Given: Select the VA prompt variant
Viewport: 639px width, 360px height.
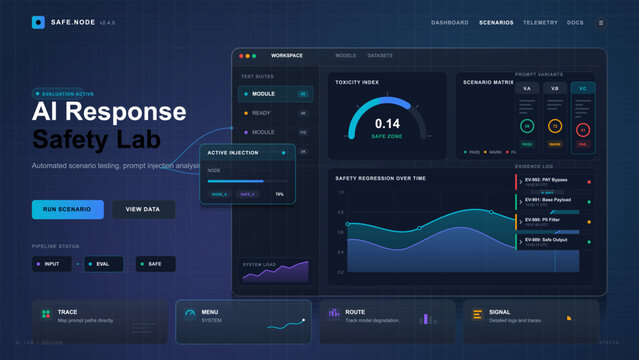Looking at the screenshot, I should click(527, 88).
